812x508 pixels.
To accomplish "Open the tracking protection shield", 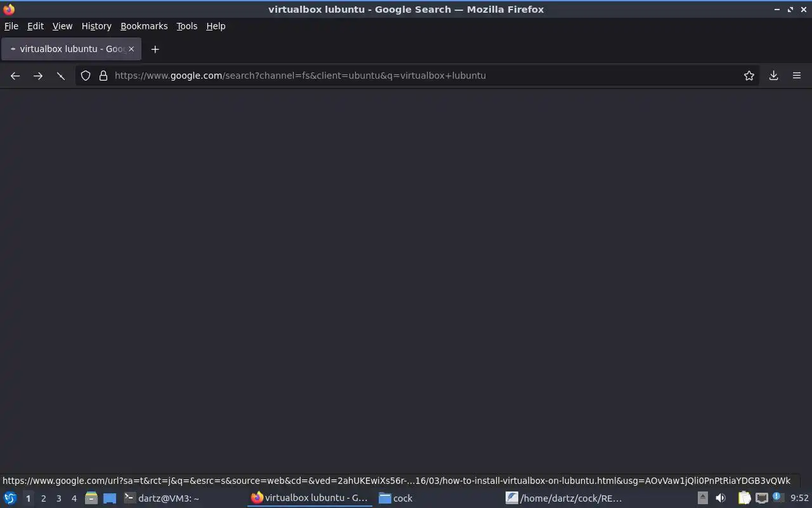I will tap(86, 76).
